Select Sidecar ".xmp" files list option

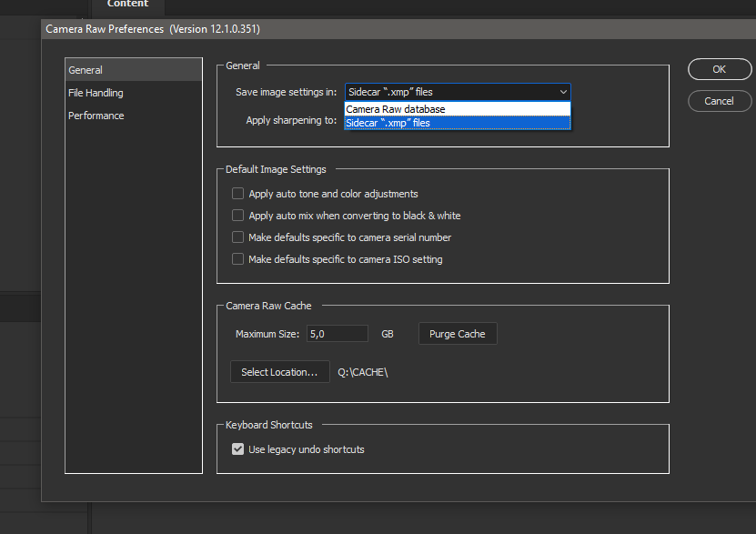458,123
